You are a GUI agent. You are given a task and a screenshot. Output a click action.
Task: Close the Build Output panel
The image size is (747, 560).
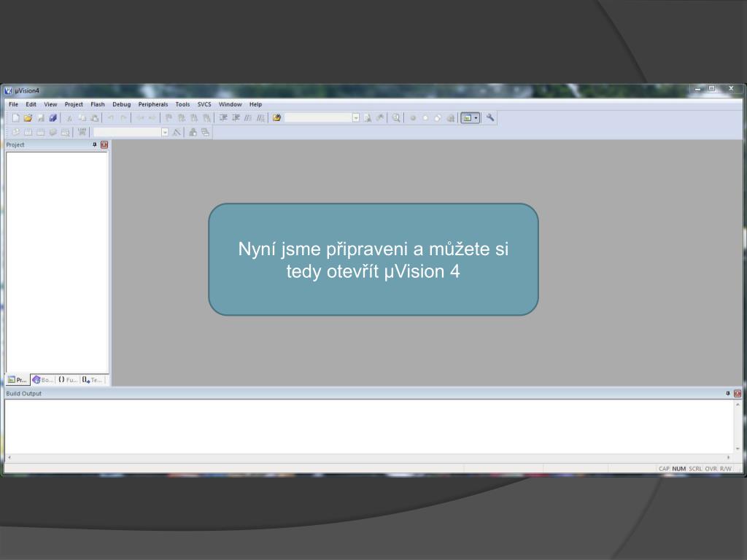click(738, 393)
